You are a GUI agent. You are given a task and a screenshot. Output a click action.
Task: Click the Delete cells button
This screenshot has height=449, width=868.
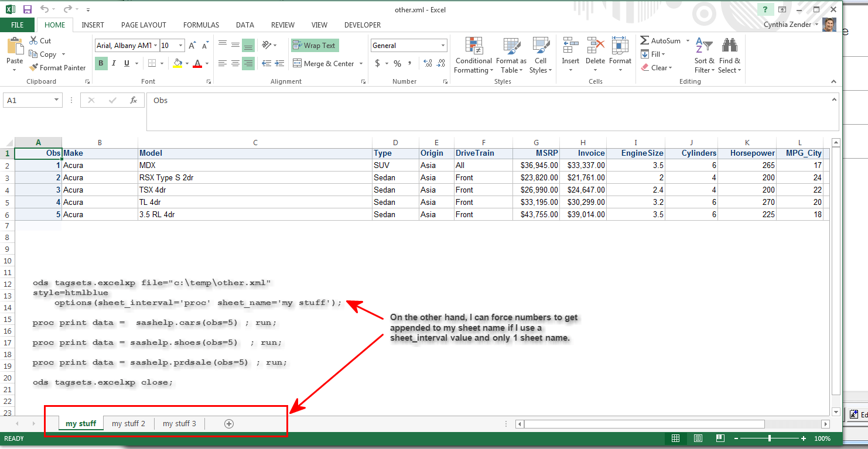[x=595, y=53]
